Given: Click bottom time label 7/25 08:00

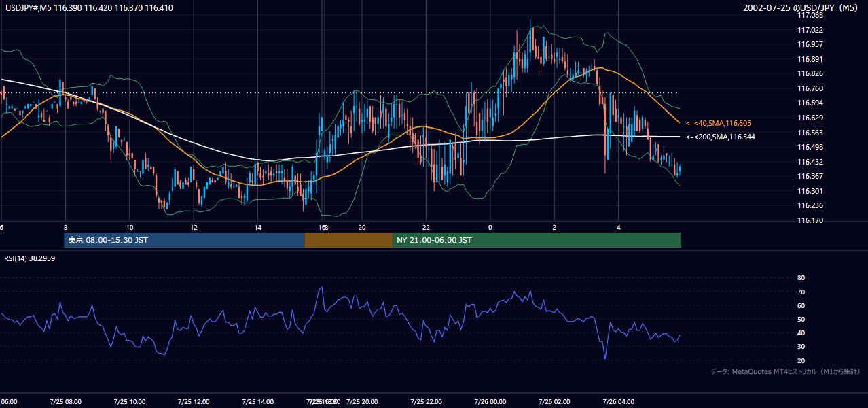Looking at the screenshot, I should click(65, 401).
